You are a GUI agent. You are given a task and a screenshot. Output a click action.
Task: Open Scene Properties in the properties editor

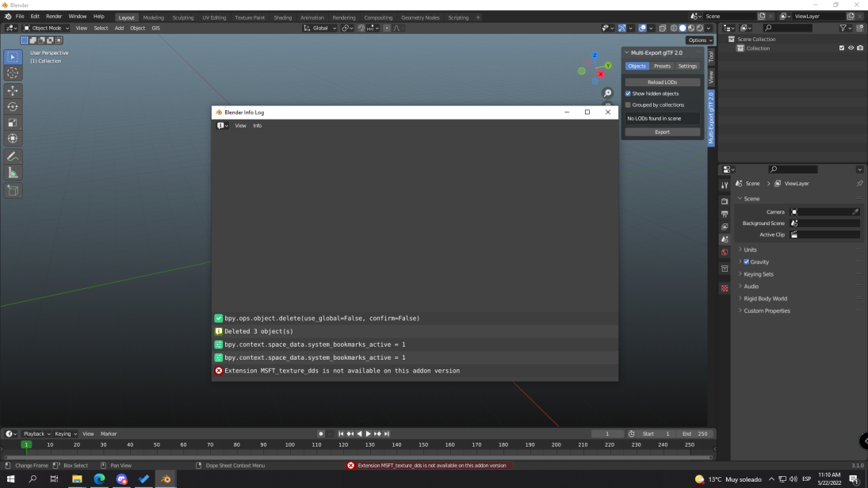724,238
